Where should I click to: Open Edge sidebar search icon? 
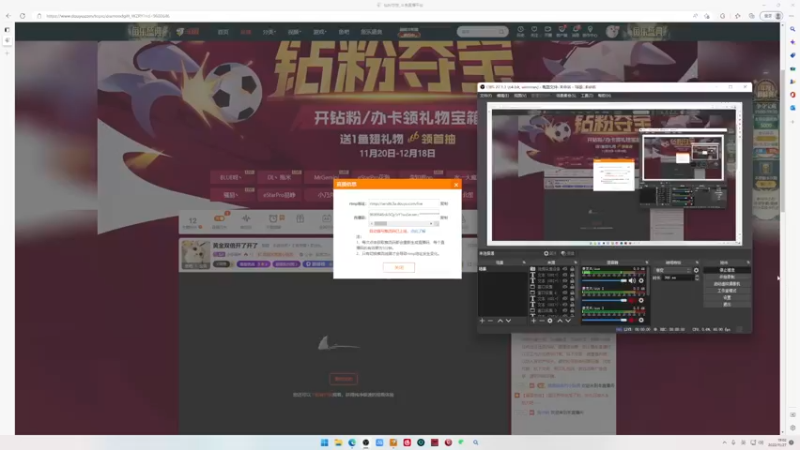(792, 29)
